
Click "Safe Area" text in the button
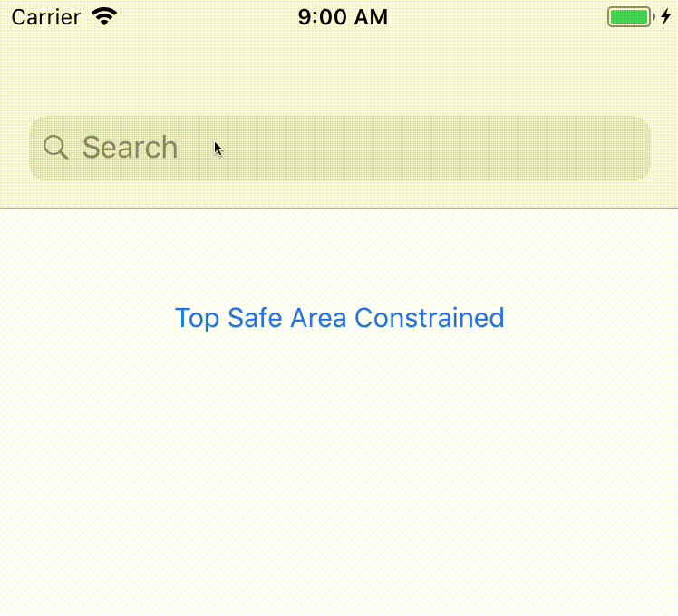pos(287,318)
